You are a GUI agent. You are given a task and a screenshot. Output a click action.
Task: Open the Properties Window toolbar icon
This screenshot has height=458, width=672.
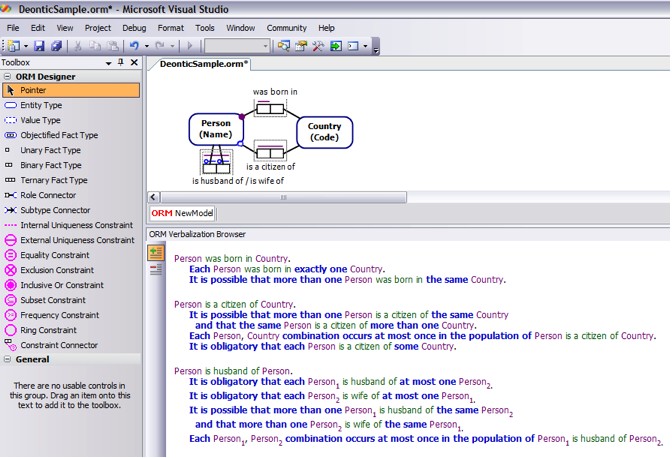(301, 46)
